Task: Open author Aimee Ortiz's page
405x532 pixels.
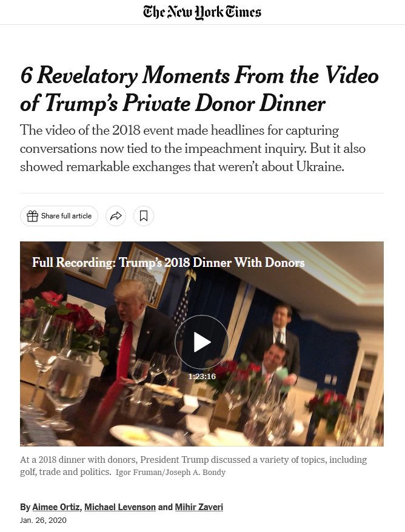Action: click(56, 507)
